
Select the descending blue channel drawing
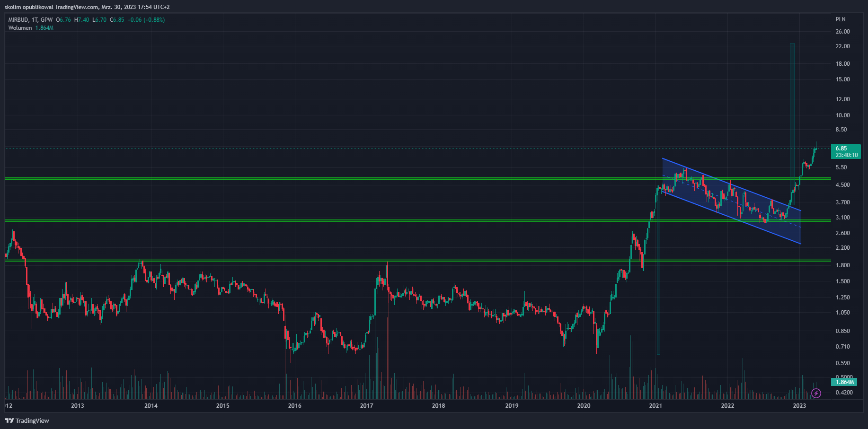coord(731,201)
